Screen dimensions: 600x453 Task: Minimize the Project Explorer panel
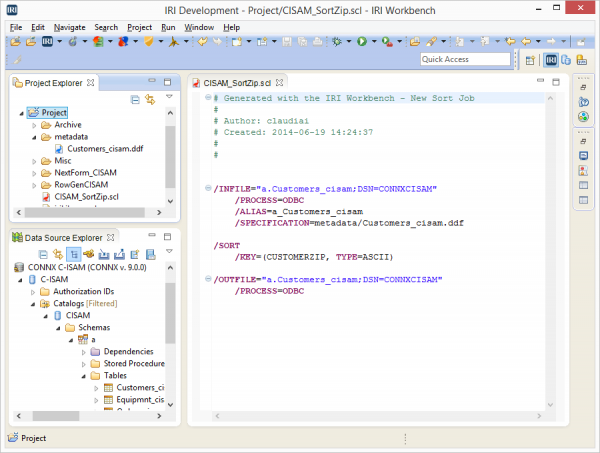153,82
